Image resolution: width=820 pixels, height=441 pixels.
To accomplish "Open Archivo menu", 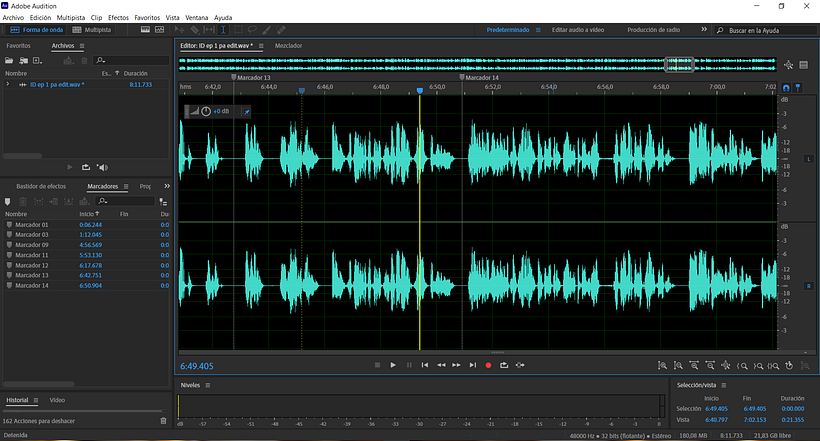I will (x=13, y=17).
